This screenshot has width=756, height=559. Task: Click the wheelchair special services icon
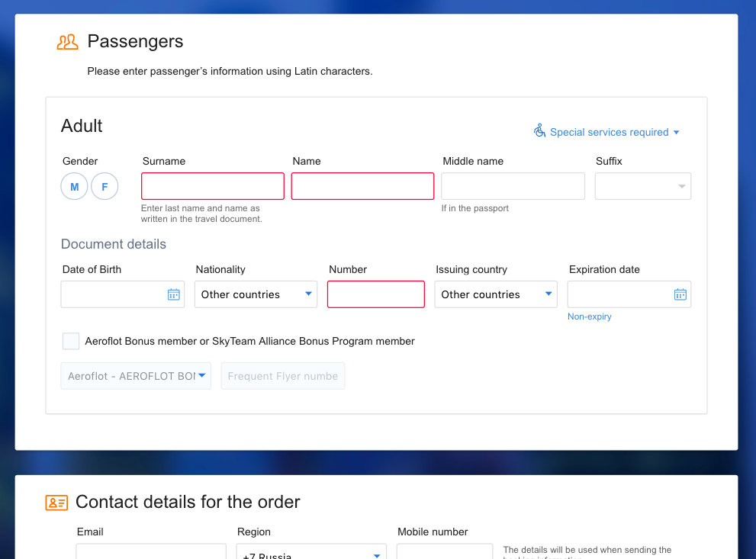pos(539,131)
